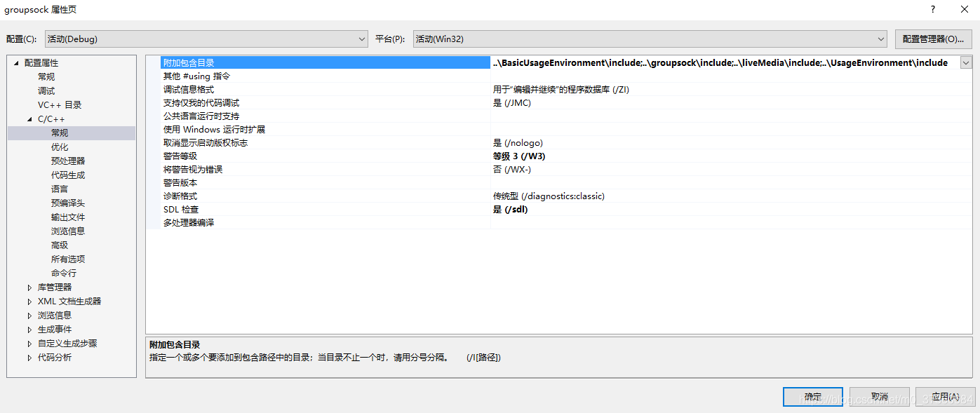The width and height of the screenshot is (980, 413).
Task: Click the 否 (/WX-) value
Action: pos(512,170)
